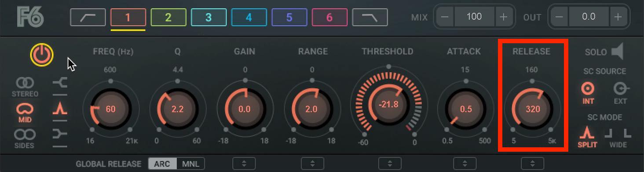Open the link arrows below RANGE

(313, 164)
